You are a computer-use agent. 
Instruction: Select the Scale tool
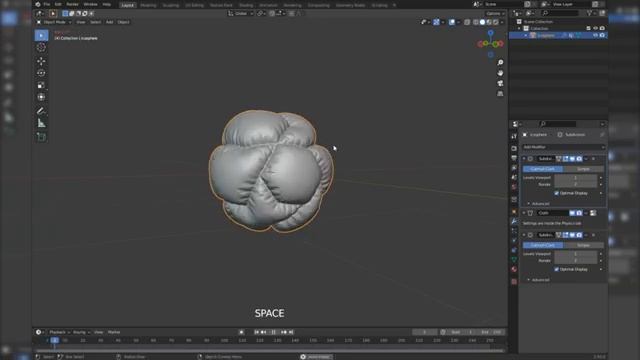41,85
